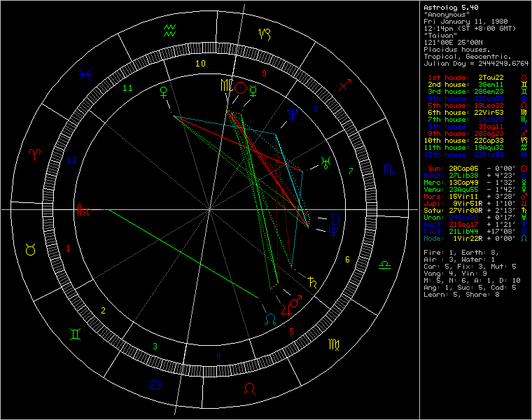The height and width of the screenshot is (420, 532).
Task: Click the coordinates 121°00E 25°00N
Action: coord(453,43)
